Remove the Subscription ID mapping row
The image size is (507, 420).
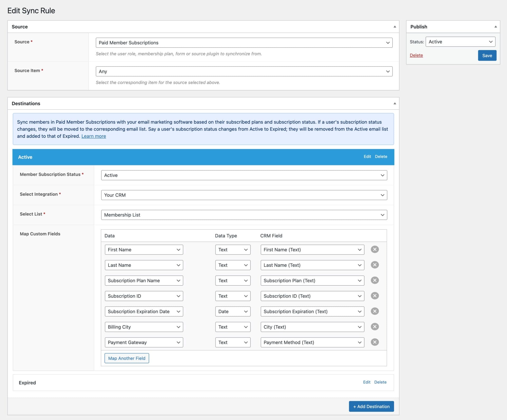tap(375, 296)
